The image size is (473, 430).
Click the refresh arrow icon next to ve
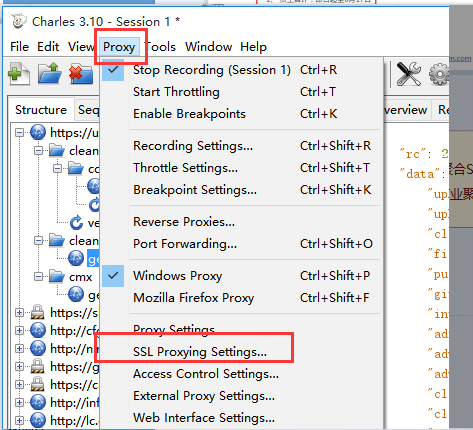tap(76, 222)
